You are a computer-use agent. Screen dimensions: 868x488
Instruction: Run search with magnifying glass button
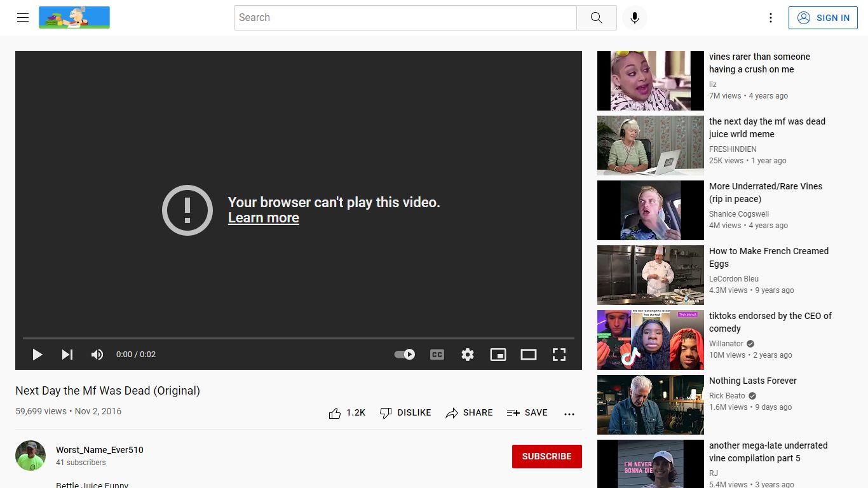coord(596,18)
